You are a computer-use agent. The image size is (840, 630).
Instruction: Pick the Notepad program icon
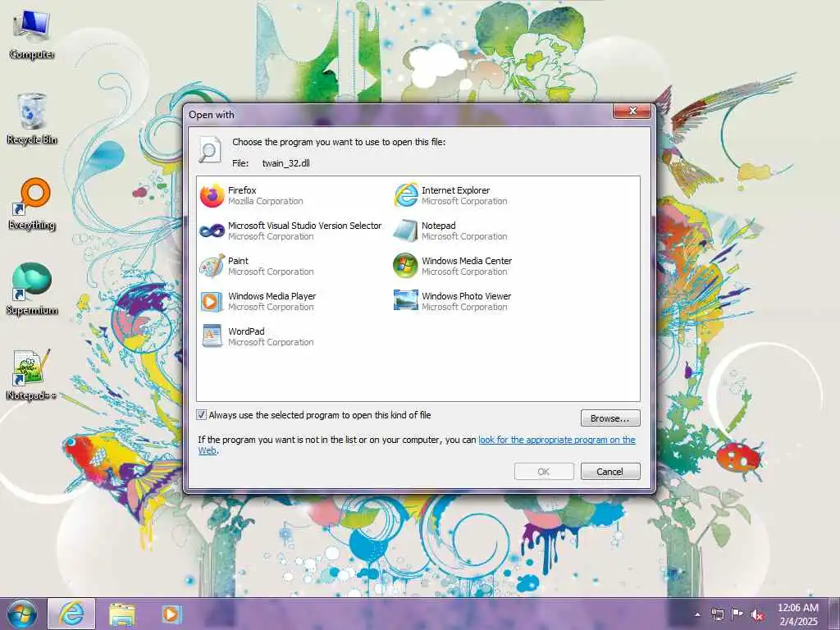(405, 231)
